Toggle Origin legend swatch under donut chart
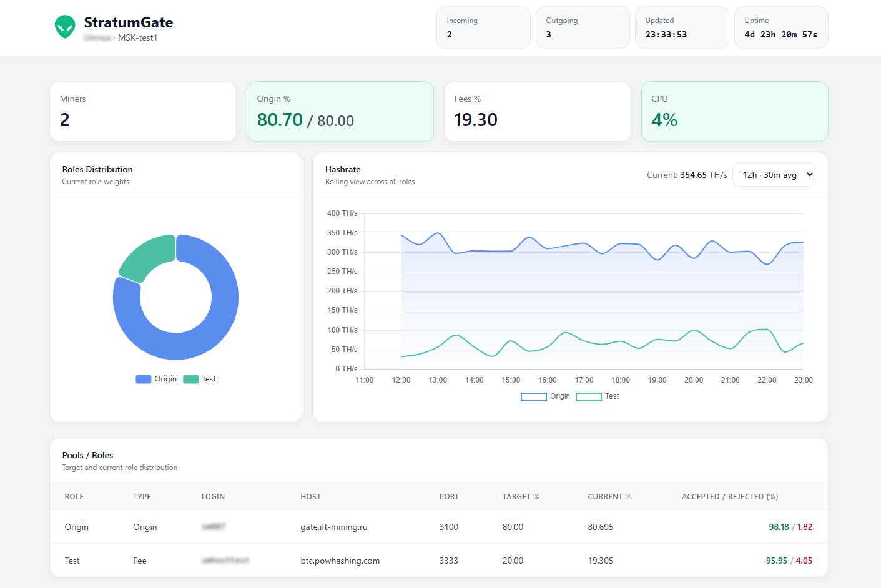The image size is (881, 588). [x=144, y=379]
